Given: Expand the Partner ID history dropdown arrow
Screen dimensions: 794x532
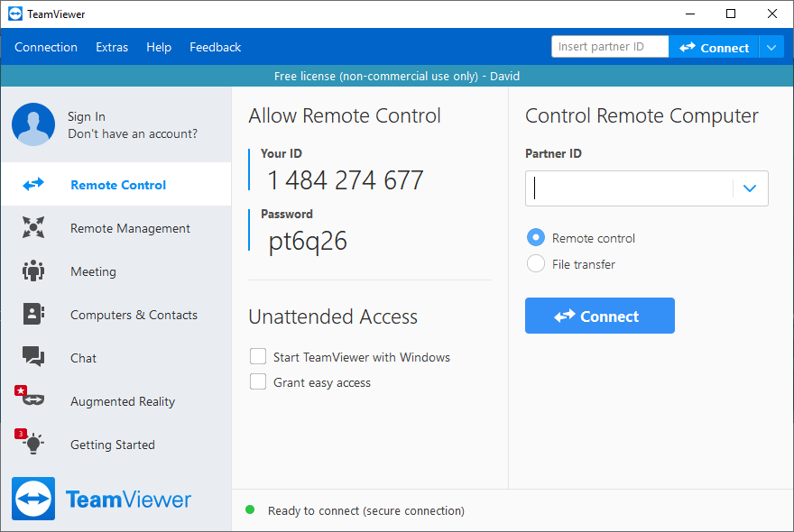Looking at the screenshot, I should [750, 188].
